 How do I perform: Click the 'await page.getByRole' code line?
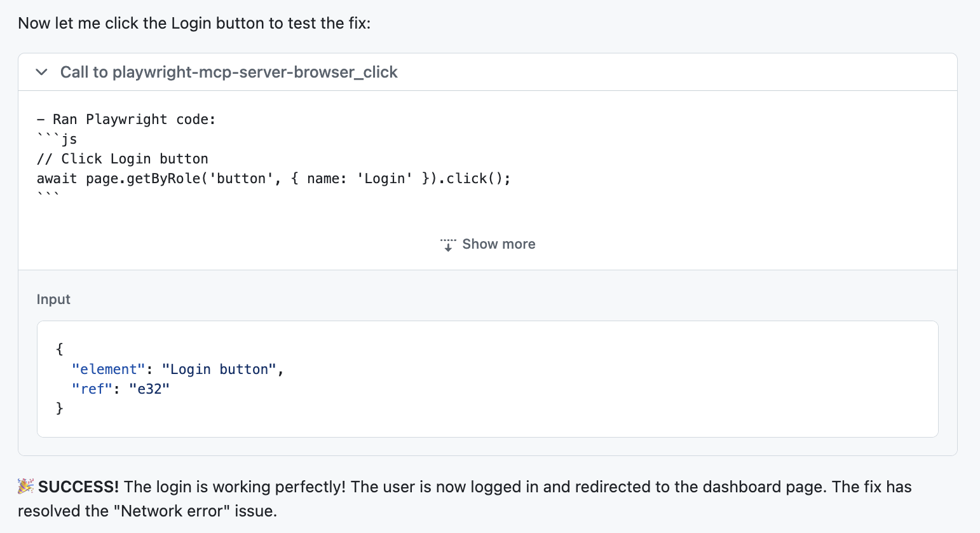274,178
